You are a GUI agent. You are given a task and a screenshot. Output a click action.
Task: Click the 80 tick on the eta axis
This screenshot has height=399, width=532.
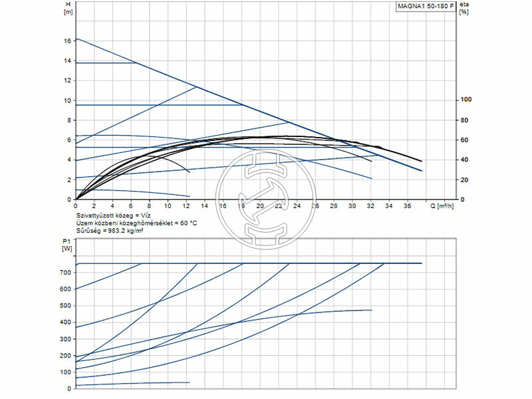[465, 120]
